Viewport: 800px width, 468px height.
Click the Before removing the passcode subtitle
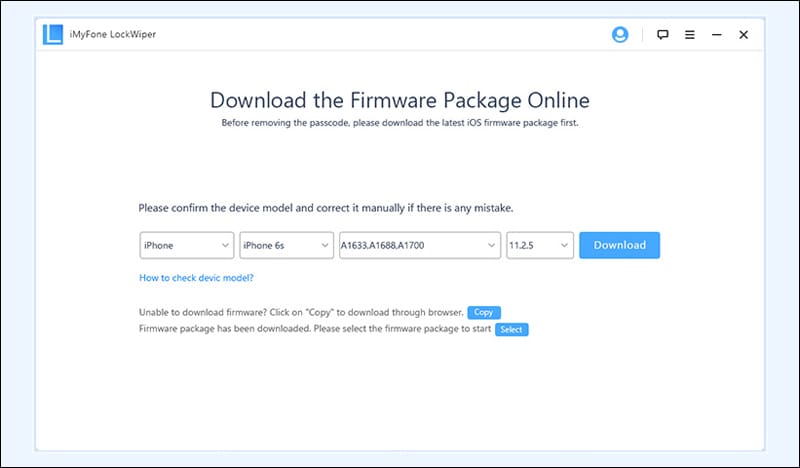[x=400, y=123]
